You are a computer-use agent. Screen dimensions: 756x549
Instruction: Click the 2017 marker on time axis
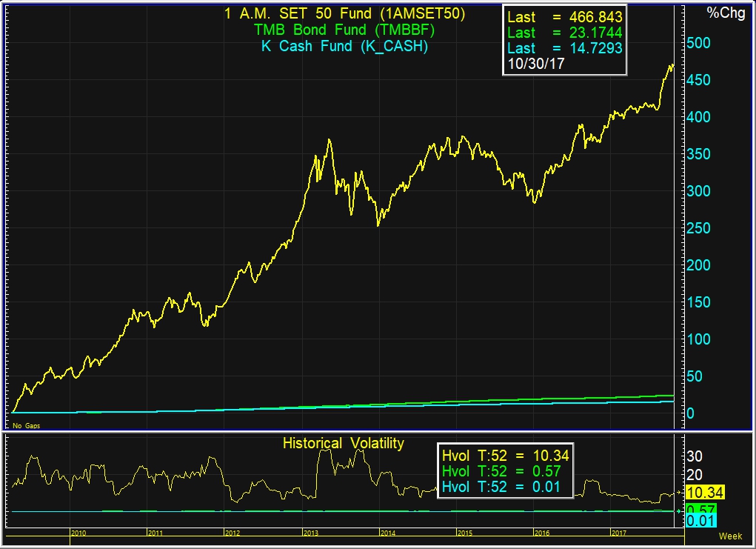[x=619, y=533]
